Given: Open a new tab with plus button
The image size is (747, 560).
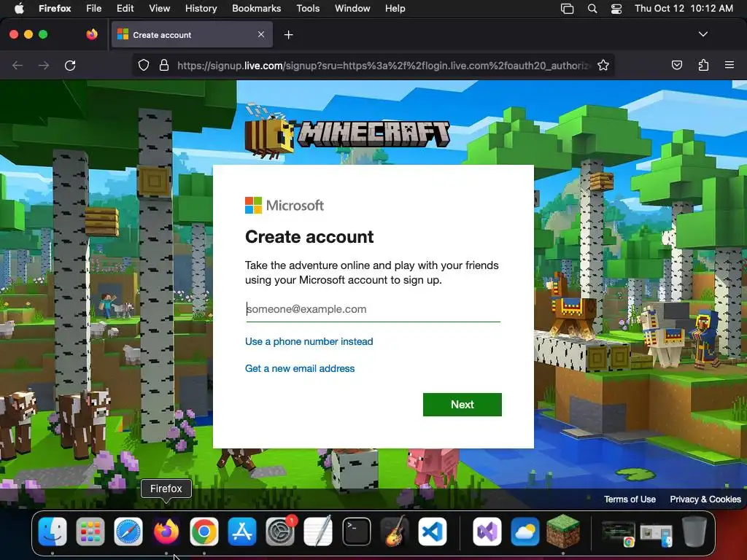Looking at the screenshot, I should 288,35.
